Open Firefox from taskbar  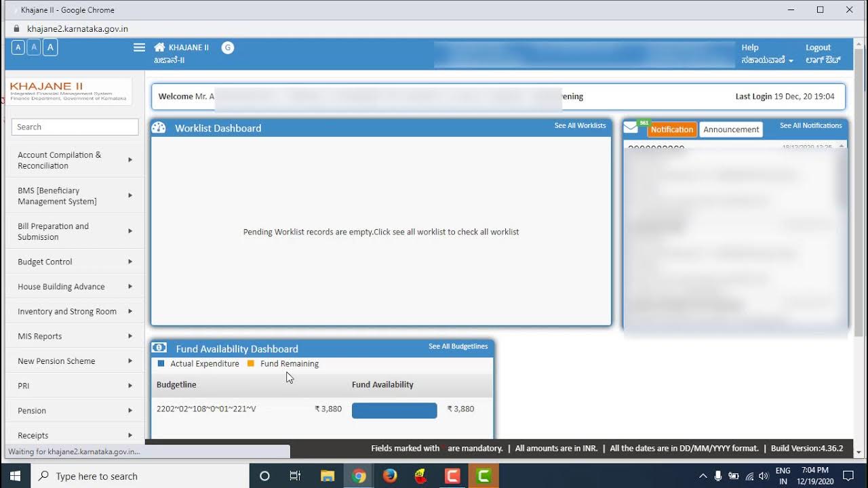coord(390,476)
